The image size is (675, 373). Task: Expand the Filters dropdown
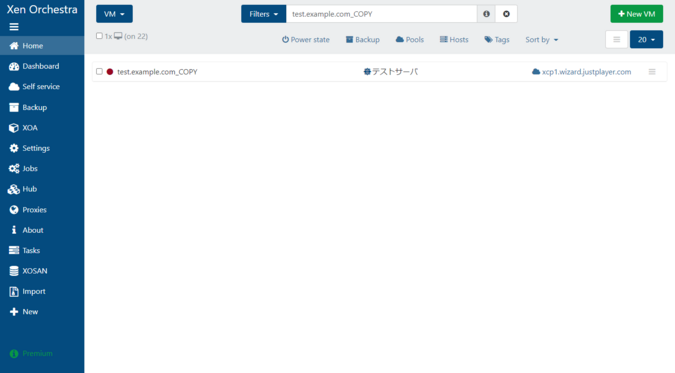coord(263,14)
